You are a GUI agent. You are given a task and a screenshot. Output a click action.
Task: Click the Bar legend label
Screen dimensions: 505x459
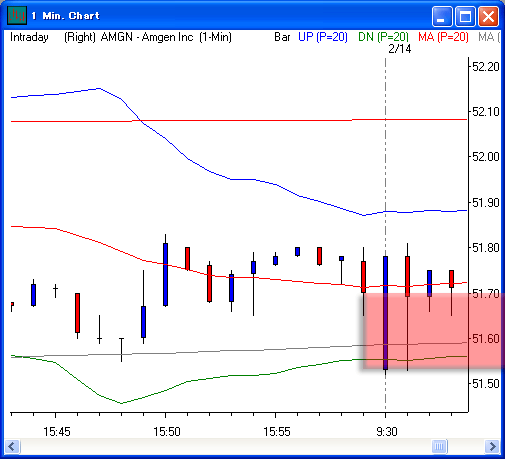point(282,37)
